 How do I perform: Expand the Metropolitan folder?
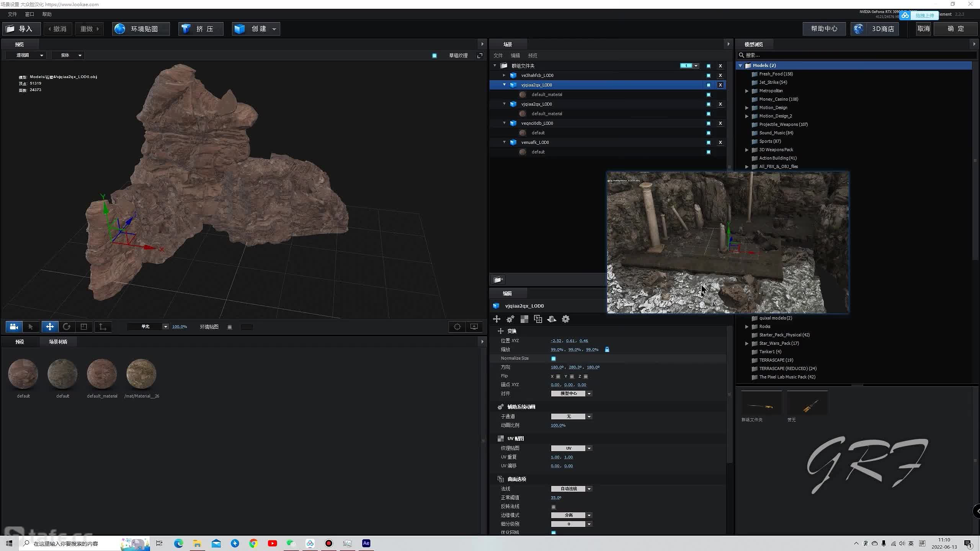[747, 91]
